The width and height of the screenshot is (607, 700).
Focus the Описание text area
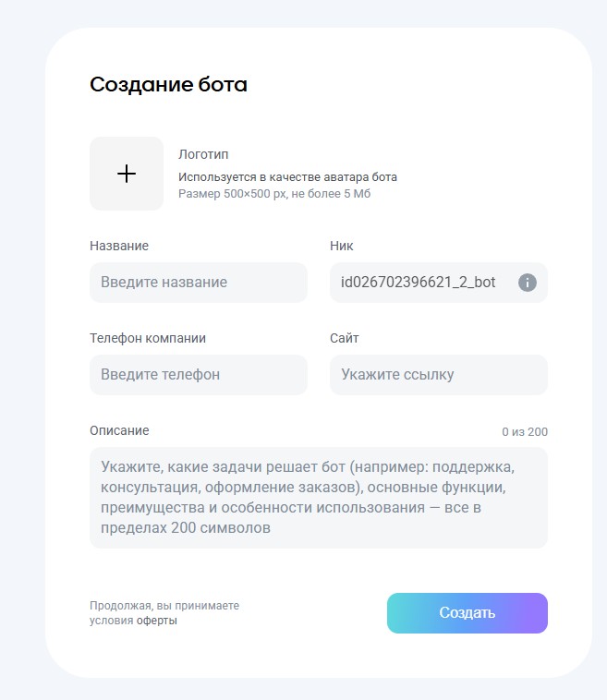pos(318,498)
